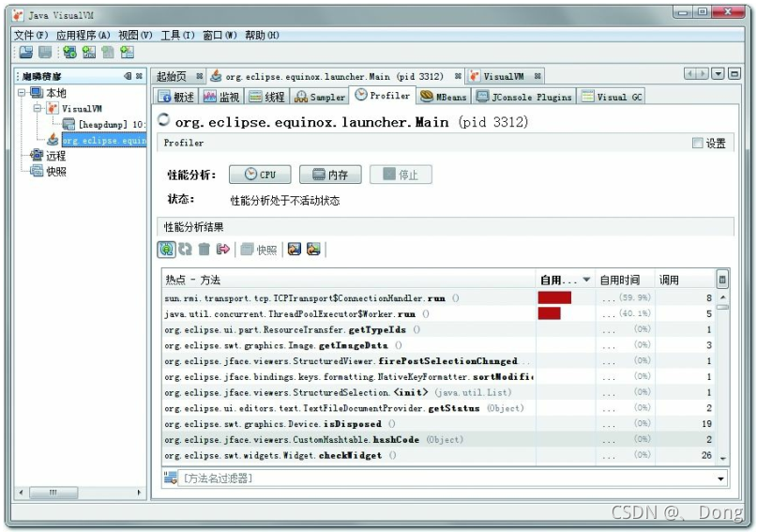Take a profiler snapshot (快照)
This screenshot has height=532, width=757.
(259, 250)
